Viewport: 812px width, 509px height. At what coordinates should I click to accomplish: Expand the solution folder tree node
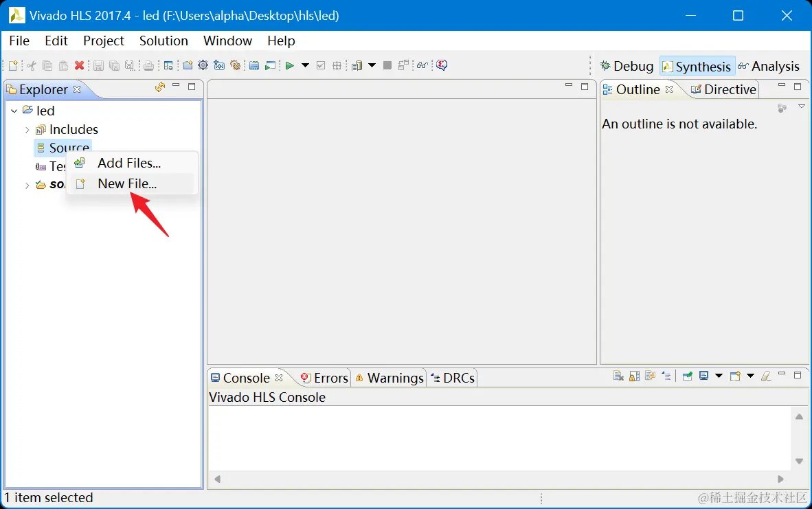[x=27, y=185]
